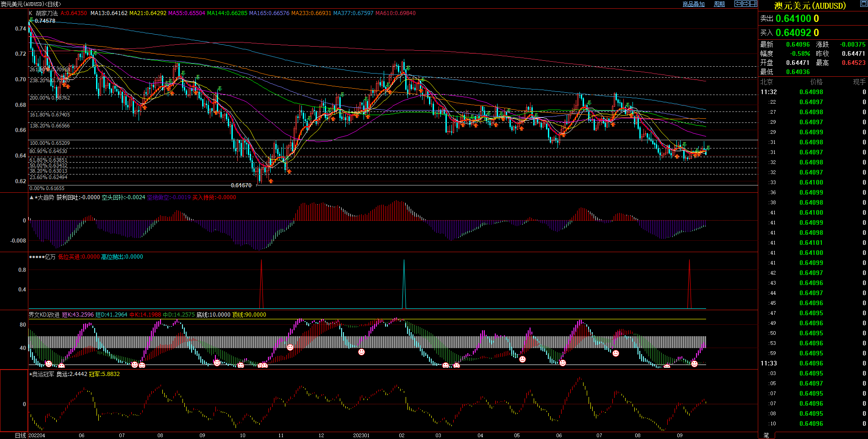Toggle the side panel layout icon
868x439 pixels.
click(x=753, y=4)
